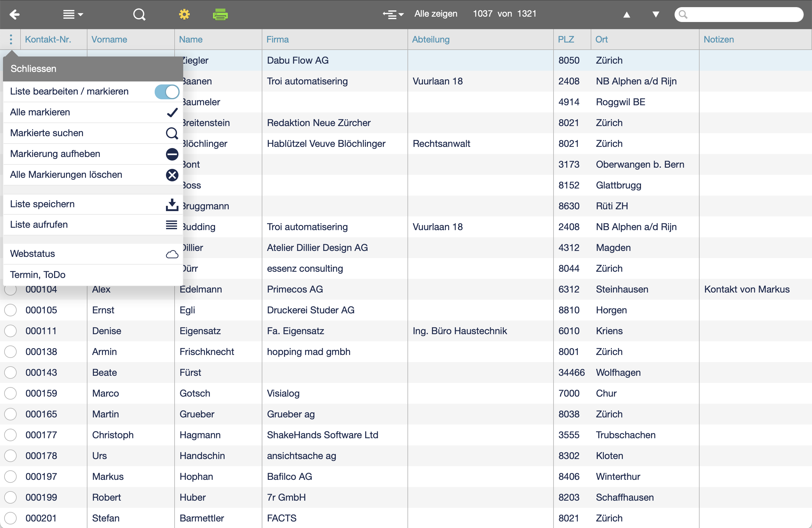The image size is (812, 528).
Task: Mark the radio circle for contact 000177
Action: tap(11, 435)
